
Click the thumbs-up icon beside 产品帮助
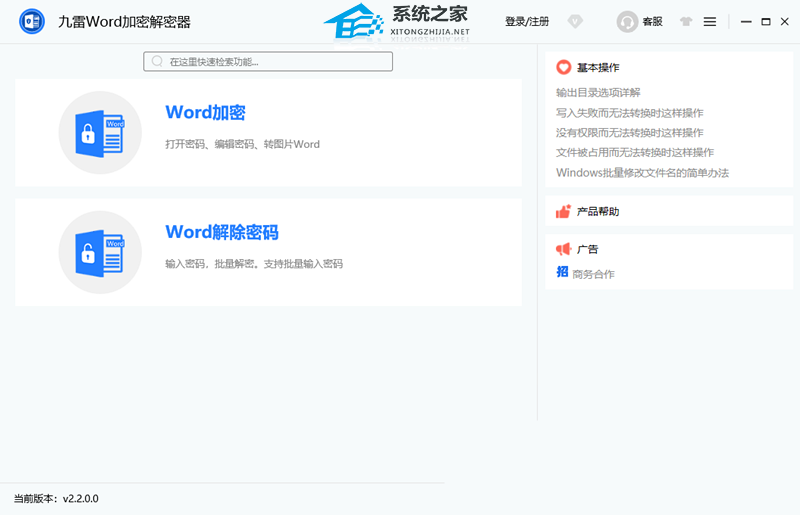564,212
